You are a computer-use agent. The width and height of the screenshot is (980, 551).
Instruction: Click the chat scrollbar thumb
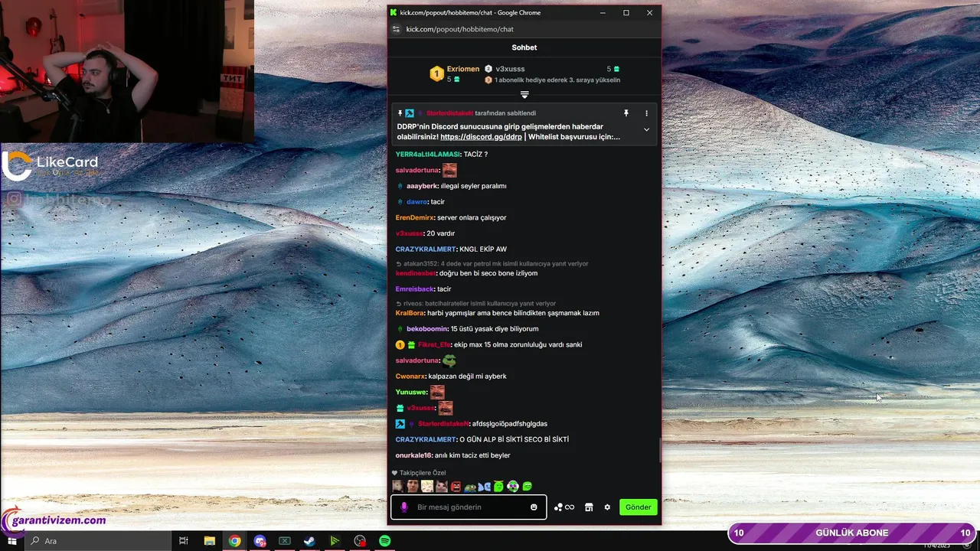point(660,452)
